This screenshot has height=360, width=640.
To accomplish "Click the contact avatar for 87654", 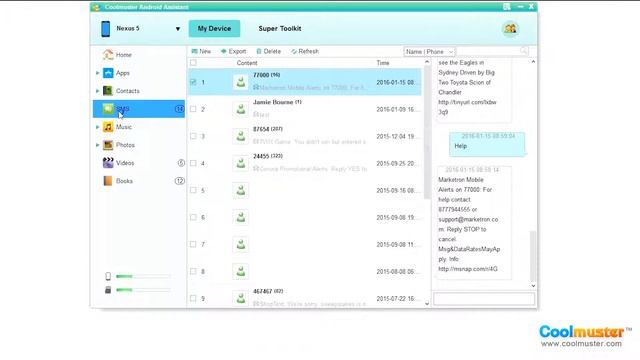I will point(241,136).
